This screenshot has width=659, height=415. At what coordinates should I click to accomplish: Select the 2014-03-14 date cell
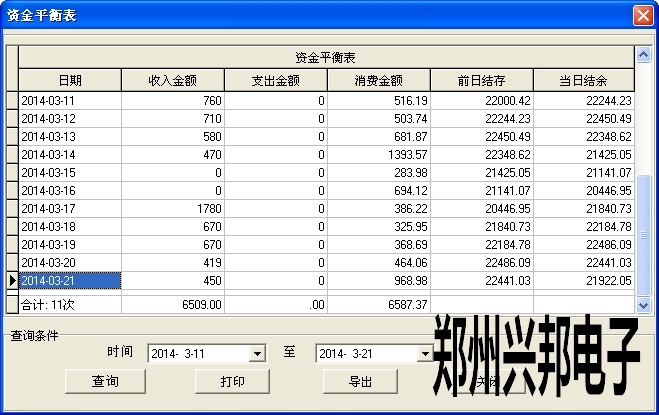click(70, 154)
